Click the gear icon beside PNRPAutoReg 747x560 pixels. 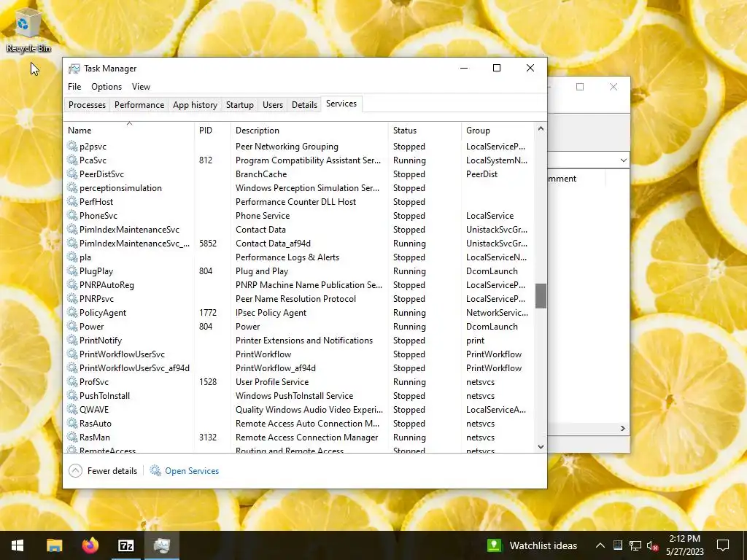pyautogui.click(x=72, y=285)
